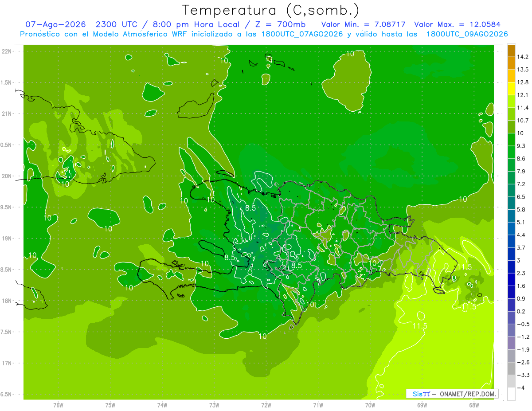Click the '9.3' colorbar value
This screenshot has width=532, height=411.
click(521, 146)
